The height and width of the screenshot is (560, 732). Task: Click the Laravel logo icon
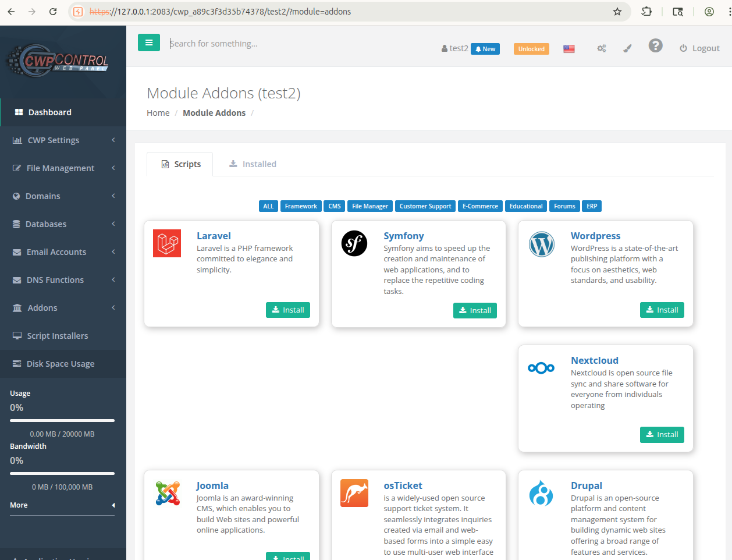coord(167,243)
